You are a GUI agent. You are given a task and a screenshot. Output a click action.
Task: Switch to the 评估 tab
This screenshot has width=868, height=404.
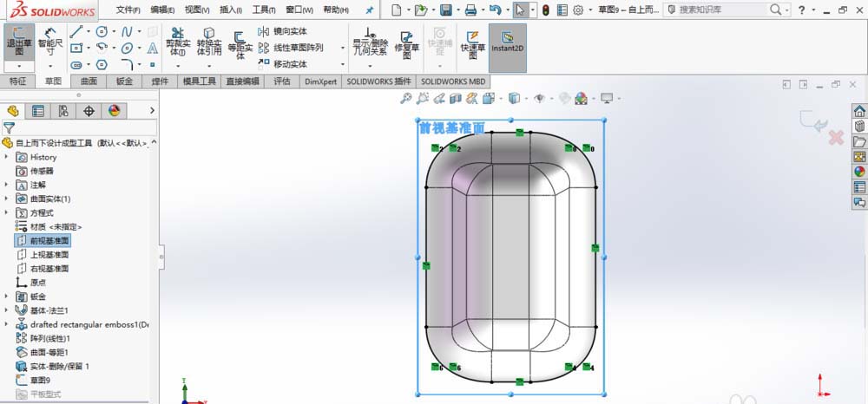pos(282,81)
